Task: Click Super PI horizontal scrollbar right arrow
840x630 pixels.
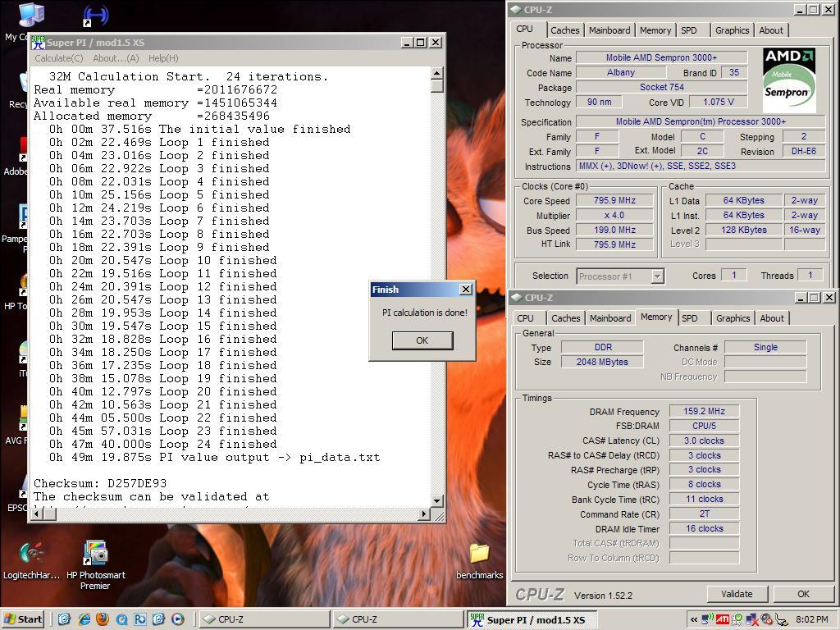Action: pyautogui.click(x=424, y=514)
